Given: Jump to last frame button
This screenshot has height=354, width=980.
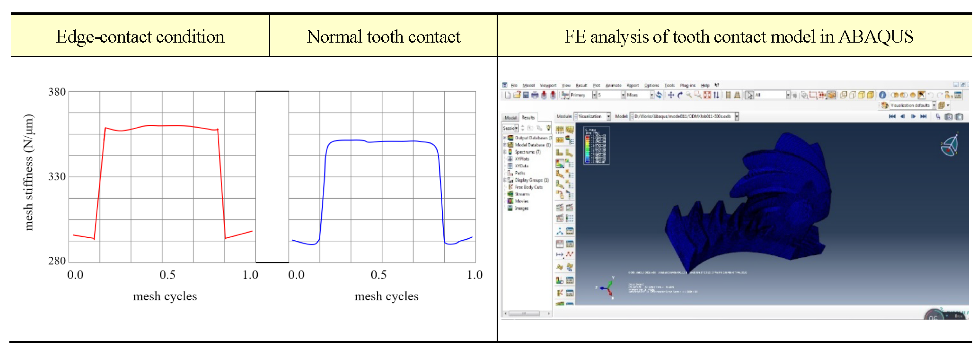Looking at the screenshot, I should 923,117.
